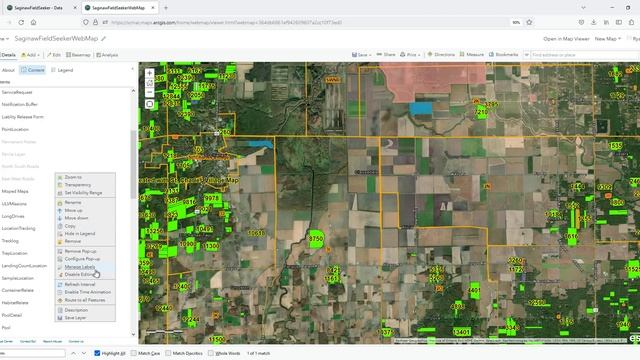Open a new browser tab
This screenshot has width=640, height=360.
click(x=166, y=8)
